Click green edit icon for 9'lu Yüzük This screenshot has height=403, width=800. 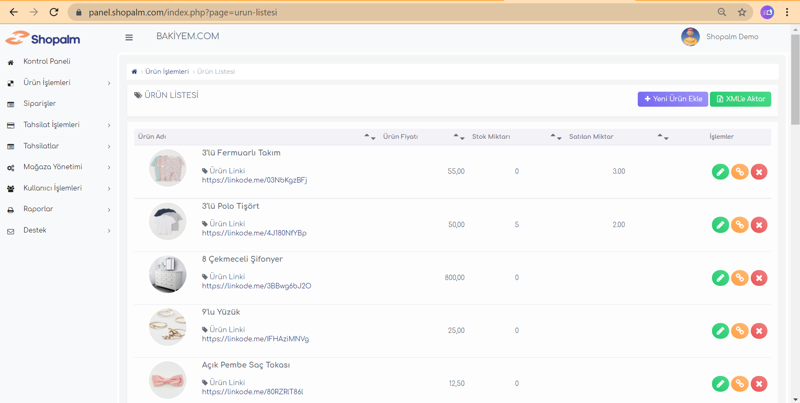pyautogui.click(x=720, y=331)
